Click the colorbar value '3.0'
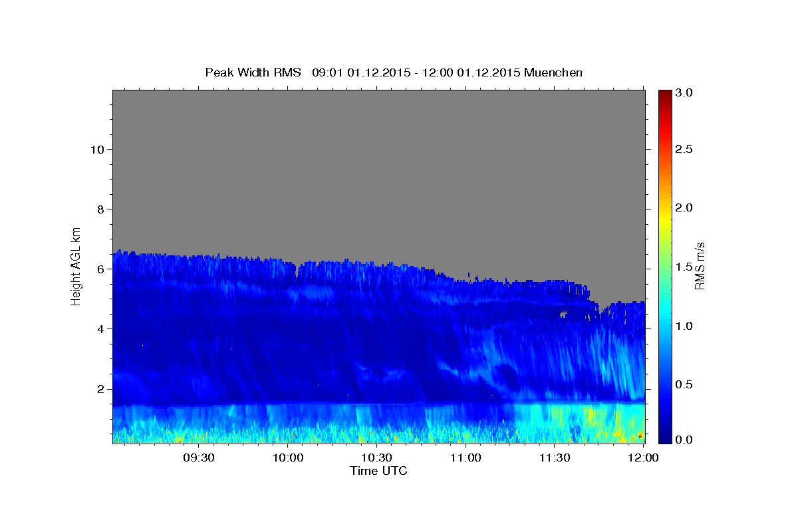This screenshot has width=798, height=532. 685,93
